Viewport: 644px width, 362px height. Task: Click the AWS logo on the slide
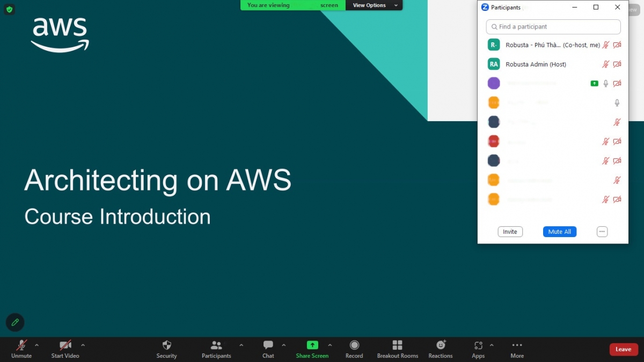pyautogui.click(x=60, y=35)
